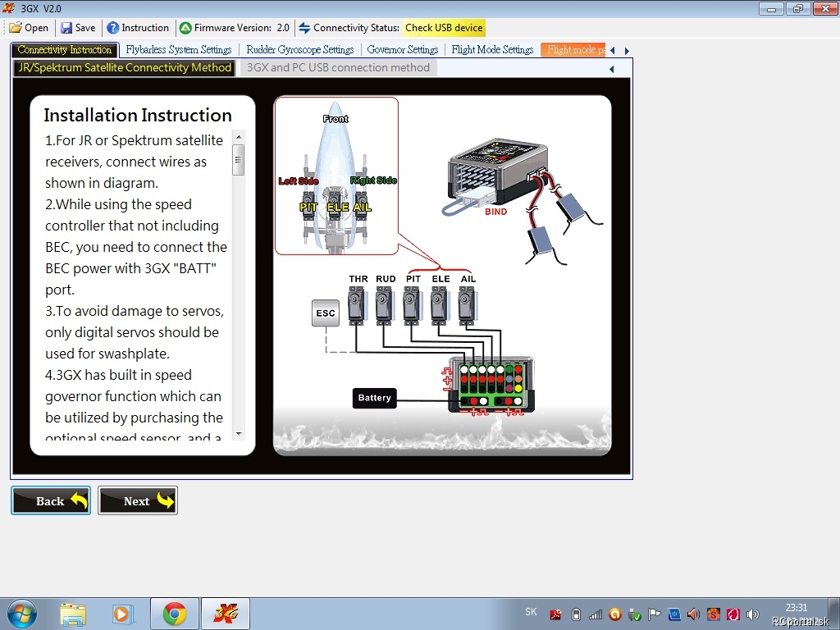Open the Action Center flag icon
This screenshot has width=840, height=630.
click(654, 614)
